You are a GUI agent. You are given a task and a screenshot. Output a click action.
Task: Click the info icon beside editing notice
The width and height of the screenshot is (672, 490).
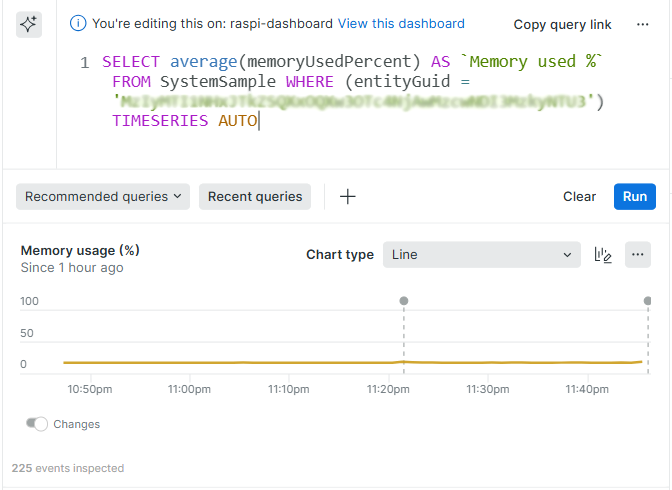click(78, 23)
